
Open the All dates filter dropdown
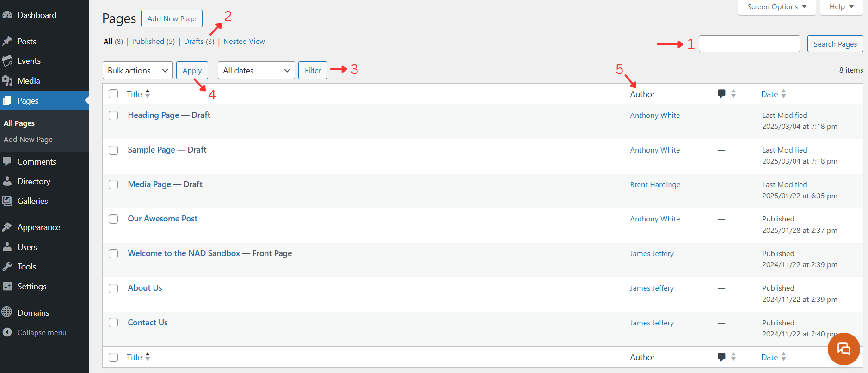pyautogui.click(x=256, y=70)
